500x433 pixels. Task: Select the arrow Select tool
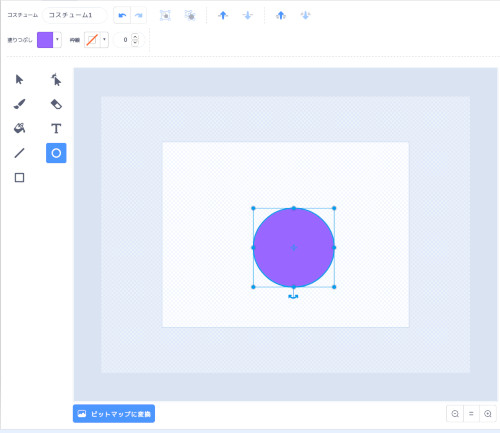tap(19, 80)
